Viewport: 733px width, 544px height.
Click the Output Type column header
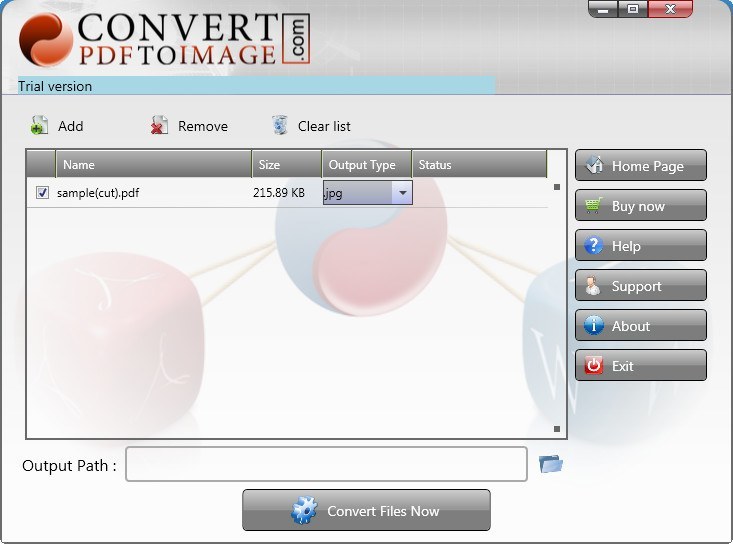tap(367, 165)
